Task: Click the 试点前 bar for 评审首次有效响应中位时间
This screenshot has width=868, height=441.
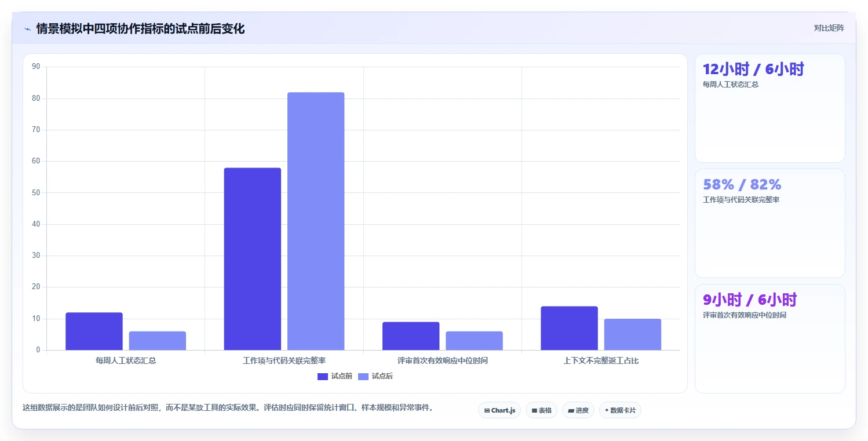Action: pos(411,336)
